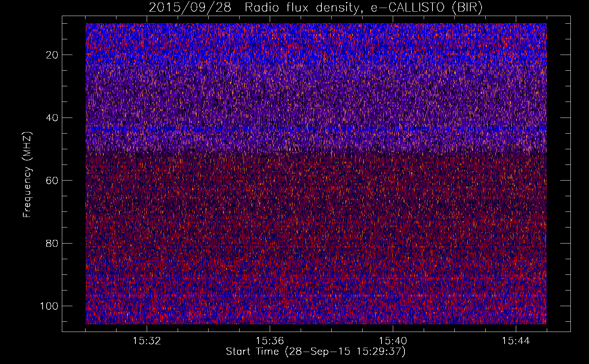The image size is (589, 364).
Task: Click the frequency tick label 80
Action: [x=52, y=243]
